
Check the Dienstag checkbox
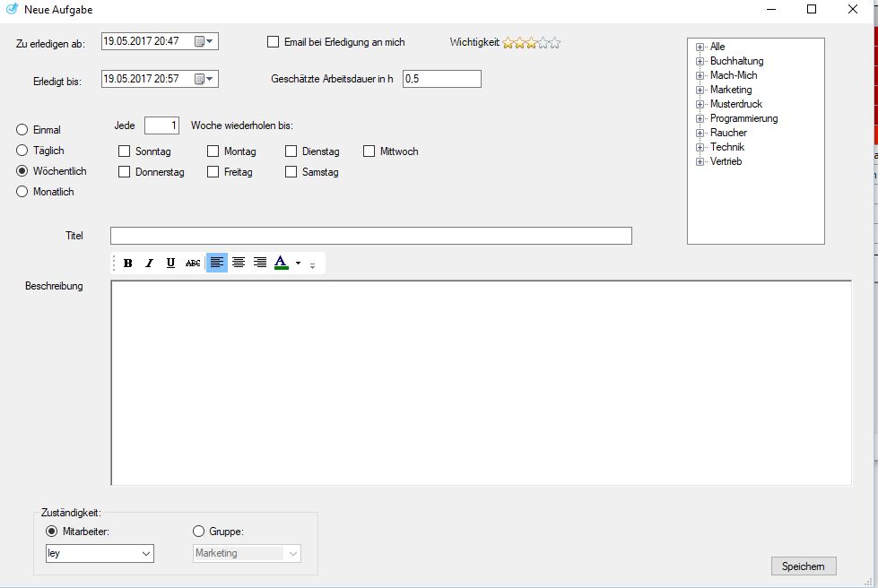tap(291, 151)
